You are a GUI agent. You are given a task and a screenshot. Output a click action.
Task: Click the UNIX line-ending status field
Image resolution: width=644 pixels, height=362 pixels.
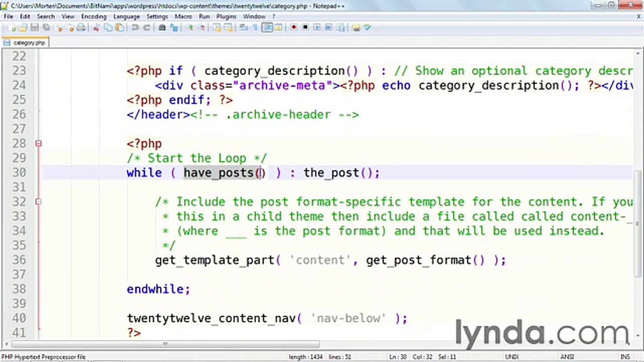tap(512, 357)
